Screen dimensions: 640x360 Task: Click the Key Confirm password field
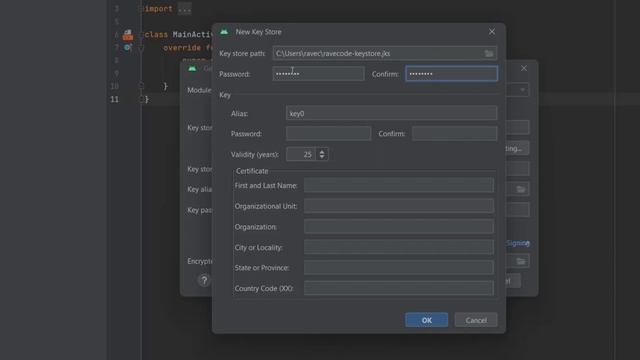455,133
